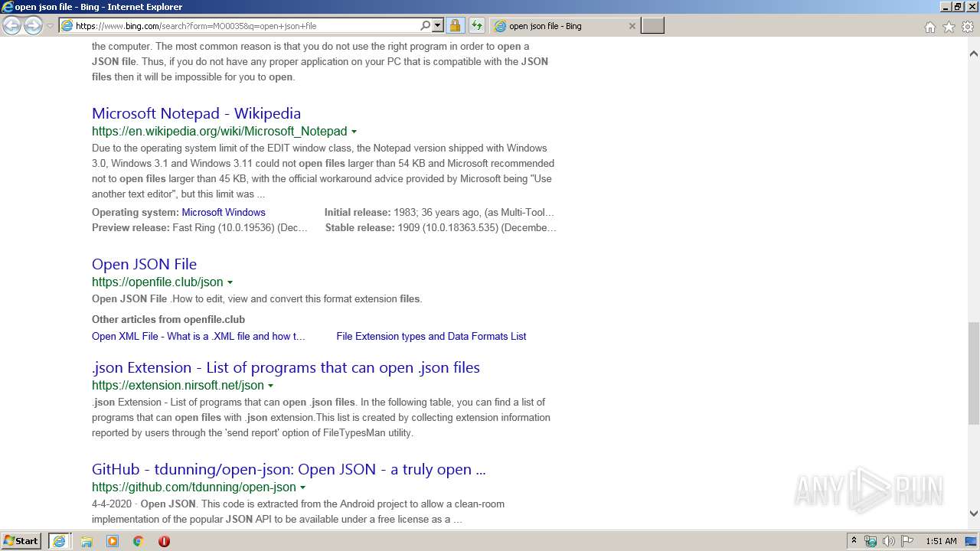Expand the dropdown next to github.com/tdunning URL

coord(302,487)
